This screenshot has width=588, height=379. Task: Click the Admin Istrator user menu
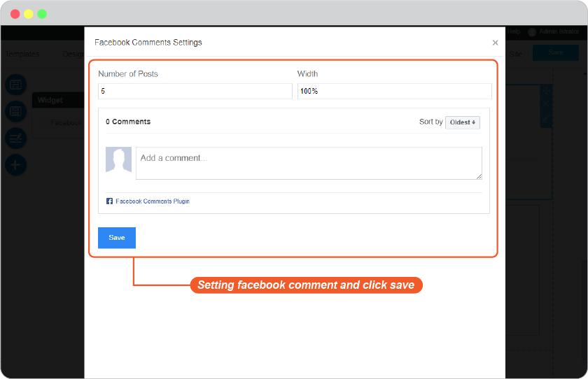(x=554, y=32)
